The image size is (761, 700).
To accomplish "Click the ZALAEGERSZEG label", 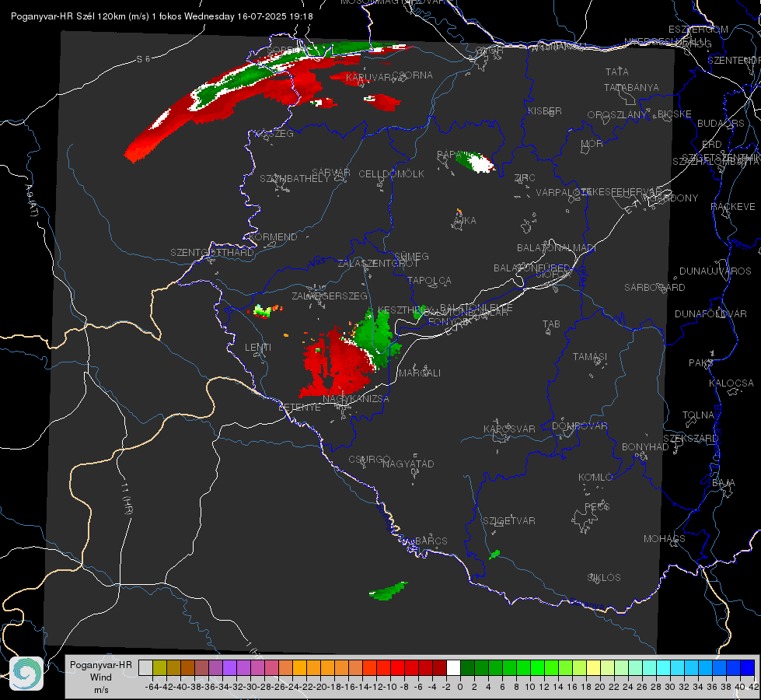I will point(329,296).
